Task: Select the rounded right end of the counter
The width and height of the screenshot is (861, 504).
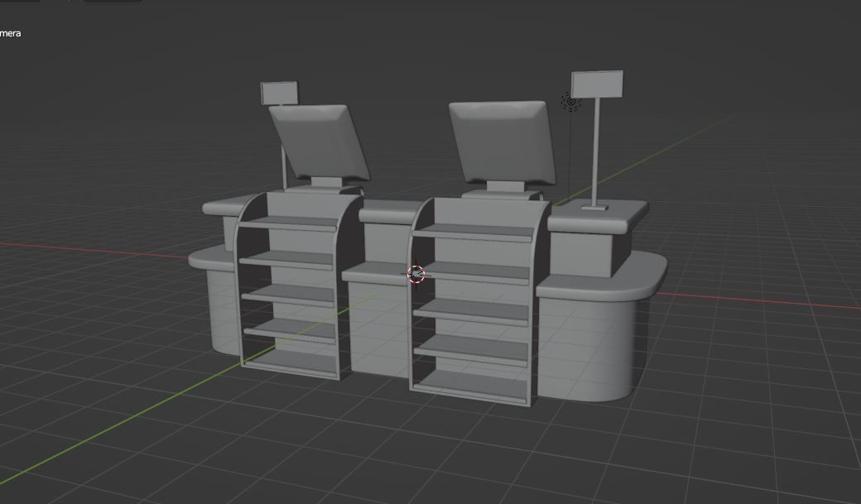Action: pyautogui.click(x=601, y=327)
